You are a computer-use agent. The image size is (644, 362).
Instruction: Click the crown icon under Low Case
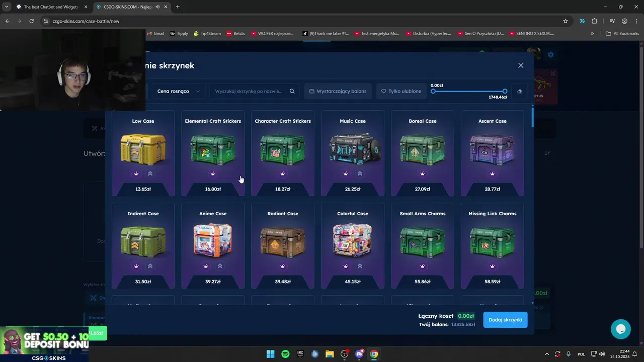click(136, 173)
